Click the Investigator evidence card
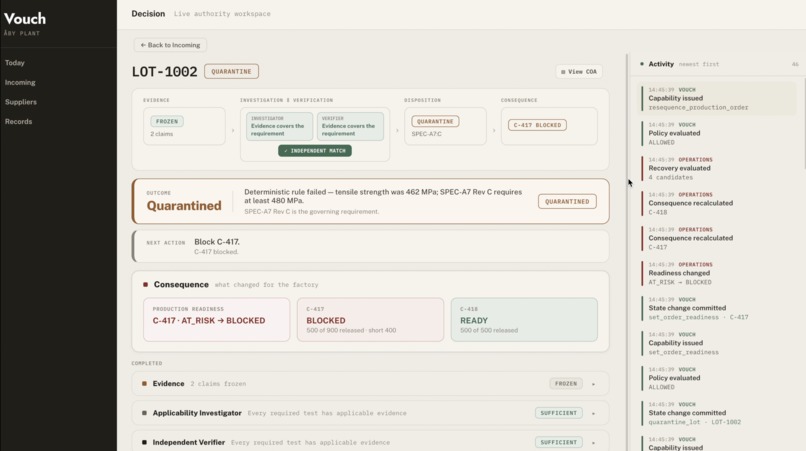The image size is (806, 451). click(x=279, y=127)
